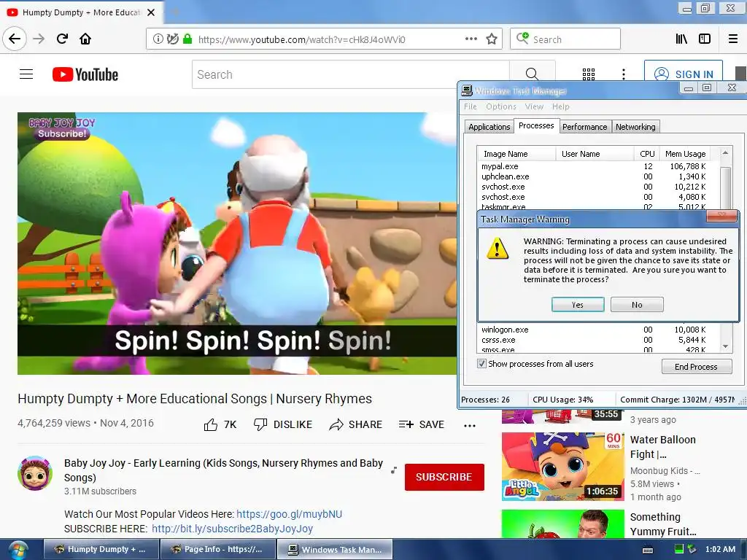Switch to Page Info taskbar window

[217, 550]
